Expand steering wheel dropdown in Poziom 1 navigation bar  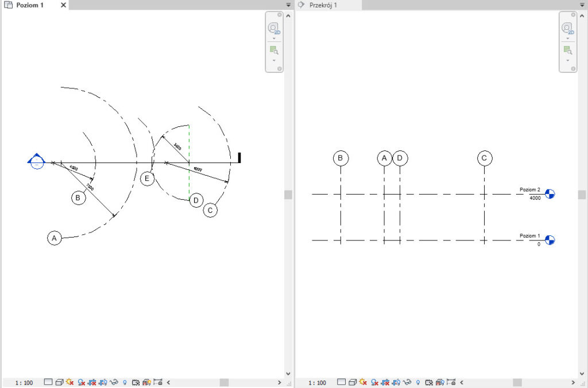274,38
